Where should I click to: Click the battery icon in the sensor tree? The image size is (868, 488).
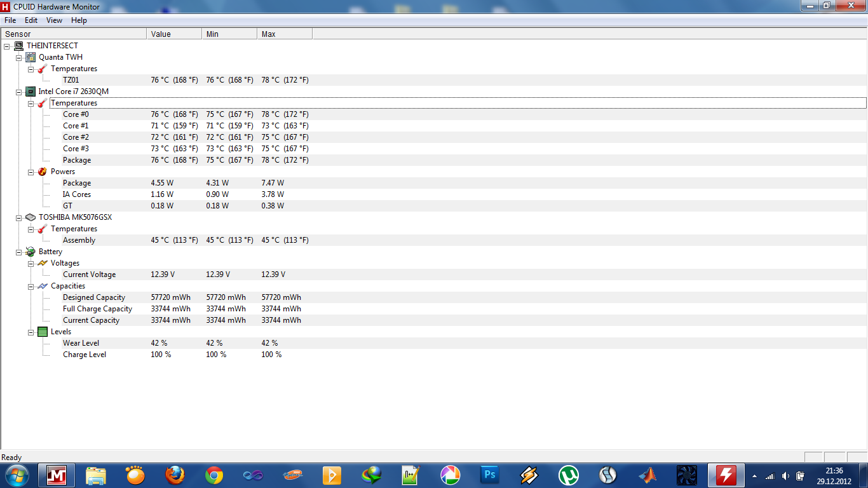(x=31, y=252)
